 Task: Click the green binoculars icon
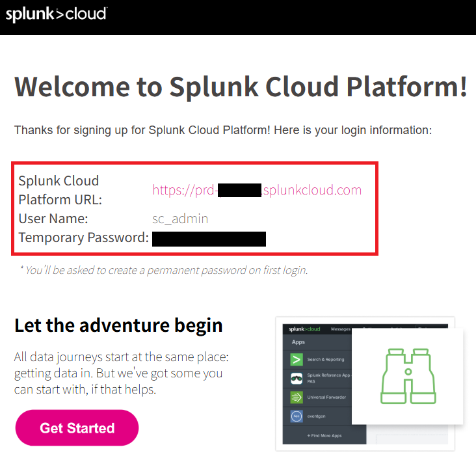click(x=407, y=376)
